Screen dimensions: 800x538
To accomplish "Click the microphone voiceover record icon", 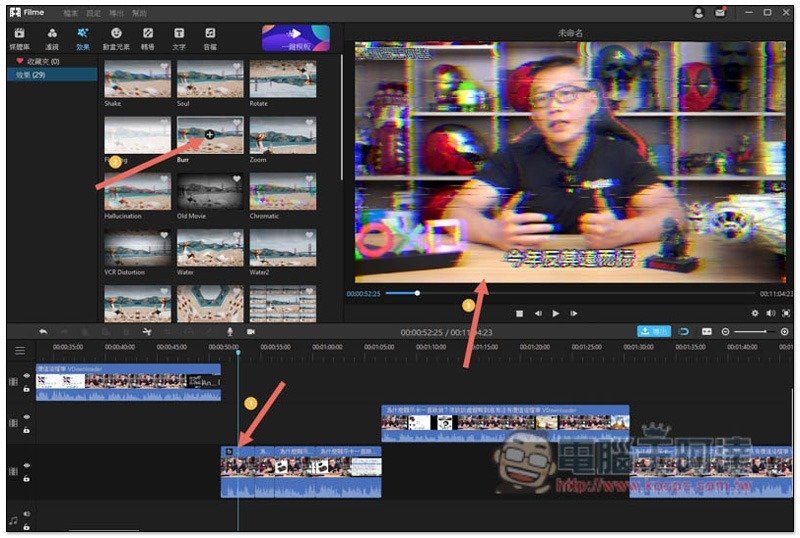I will click(230, 331).
